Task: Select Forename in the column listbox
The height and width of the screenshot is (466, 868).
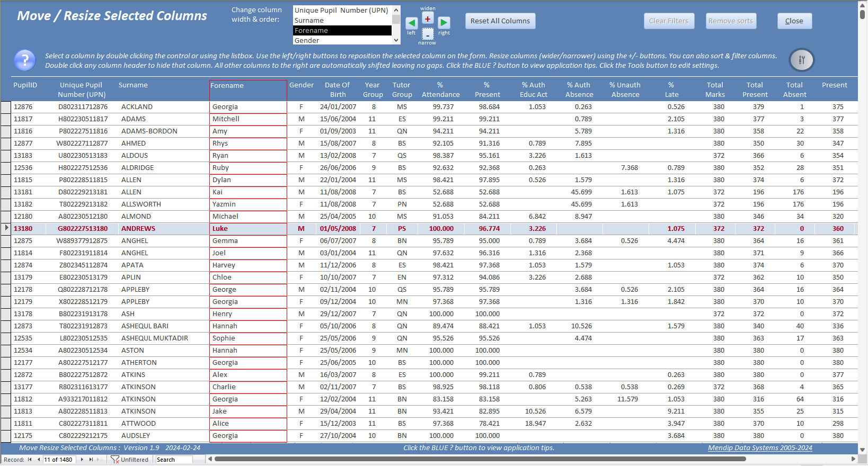Action: (x=342, y=31)
